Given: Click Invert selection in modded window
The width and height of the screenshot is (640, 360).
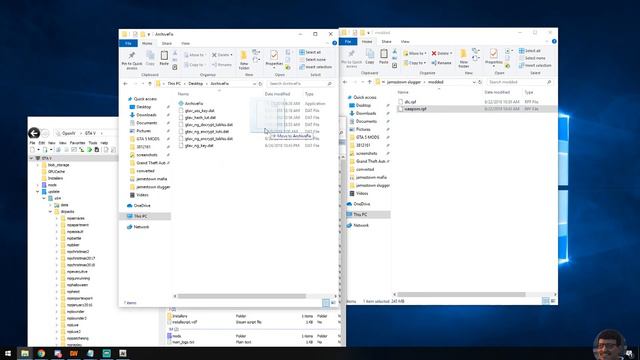Looking at the screenshot, I should coord(535,65).
